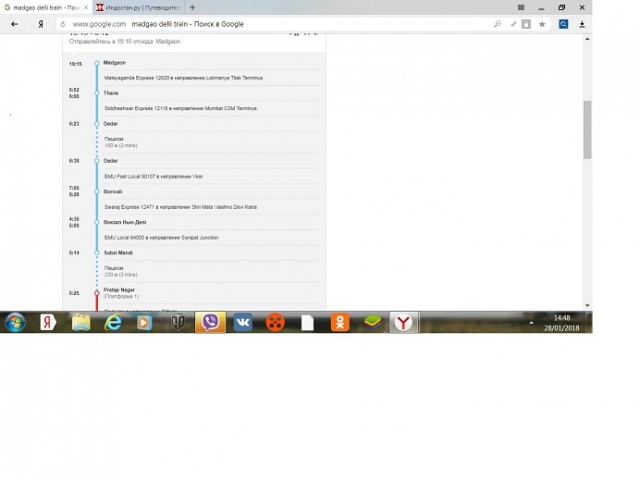Switch to the Индостан.ру tab
The image size is (640, 480).
click(x=138, y=7)
